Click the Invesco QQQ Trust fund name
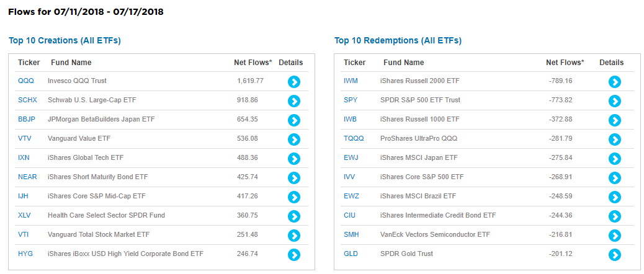Viewport: 644px width, 274px height. tap(77, 81)
